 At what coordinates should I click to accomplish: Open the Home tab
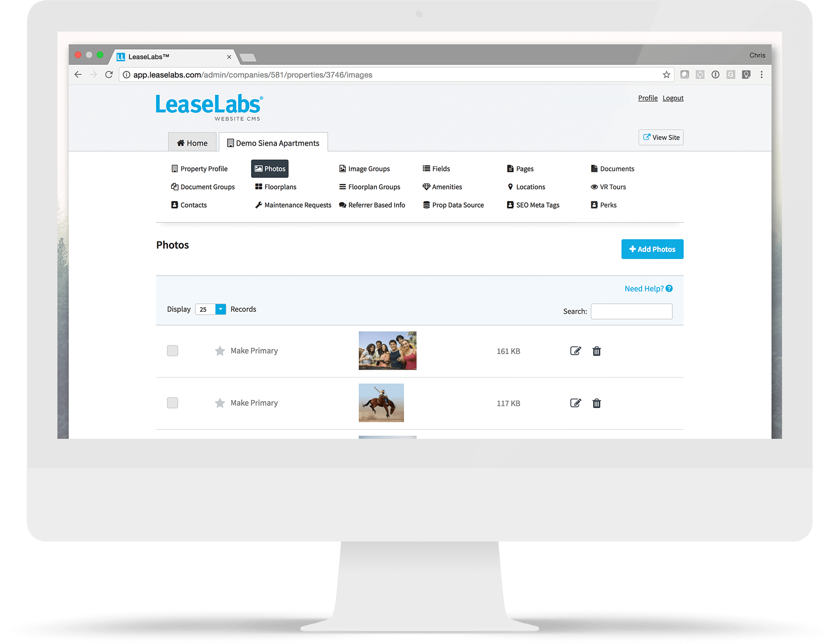(193, 143)
